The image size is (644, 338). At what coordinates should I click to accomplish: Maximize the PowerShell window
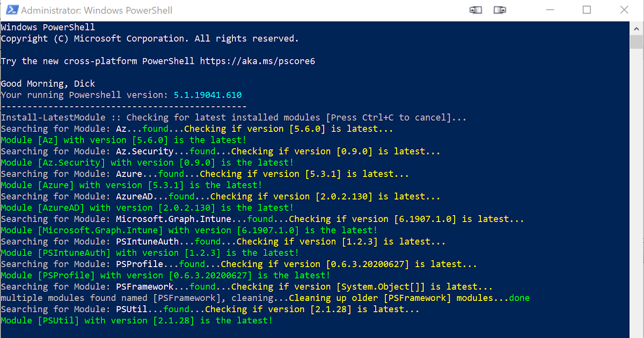(587, 10)
